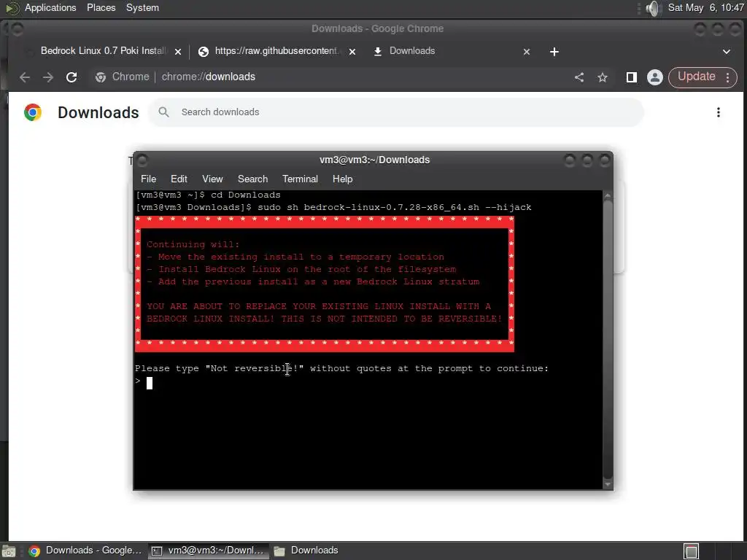
Task: Share this page icon in address bar
Action: pos(579,77)
